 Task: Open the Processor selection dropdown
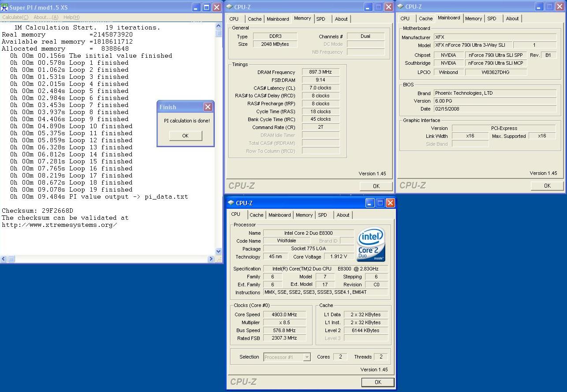tap(307, 357)
